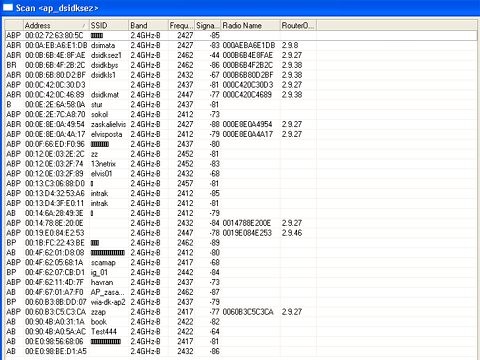This screenshot has height=360, width=480.
Task: Select address 00:02:72:63:80:5C row
Action: coord(241,35)
